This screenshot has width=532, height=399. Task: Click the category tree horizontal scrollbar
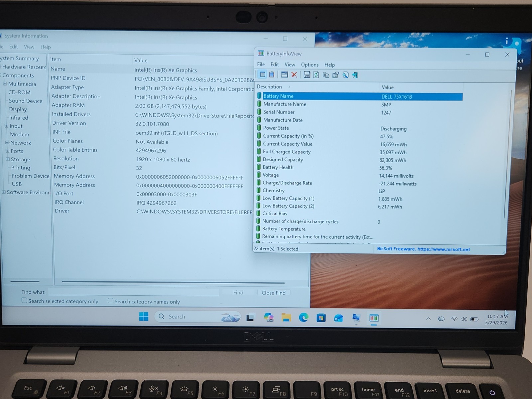(25, 281)
